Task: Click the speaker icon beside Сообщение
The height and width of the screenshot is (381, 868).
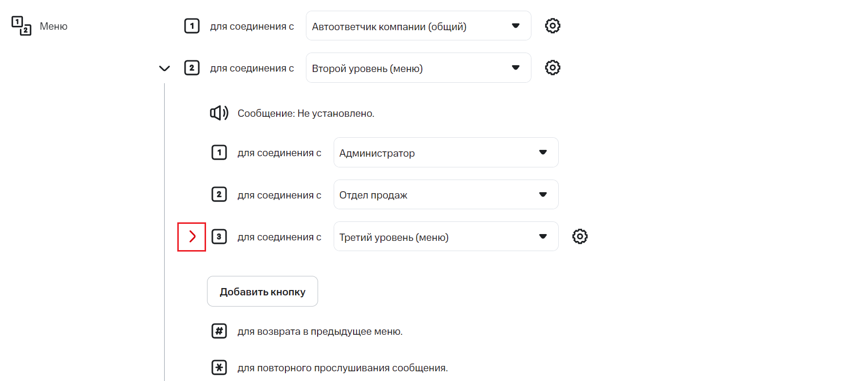Action: 219,113
